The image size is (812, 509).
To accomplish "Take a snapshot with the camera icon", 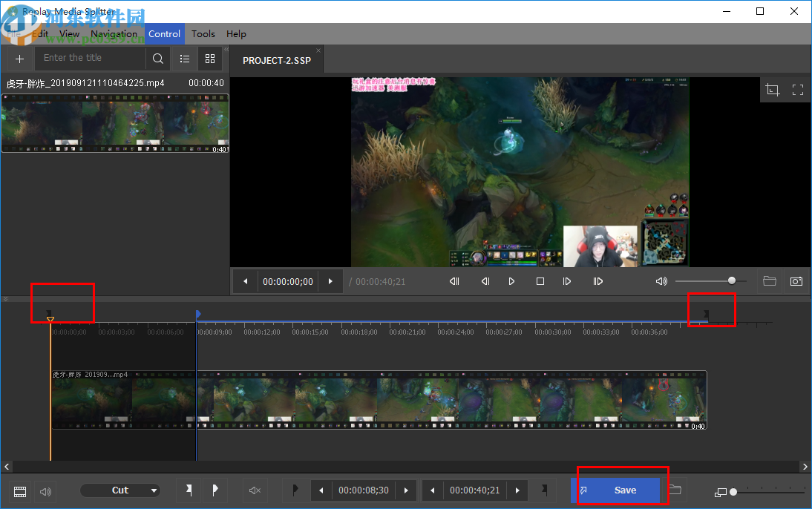I will 796,281.
